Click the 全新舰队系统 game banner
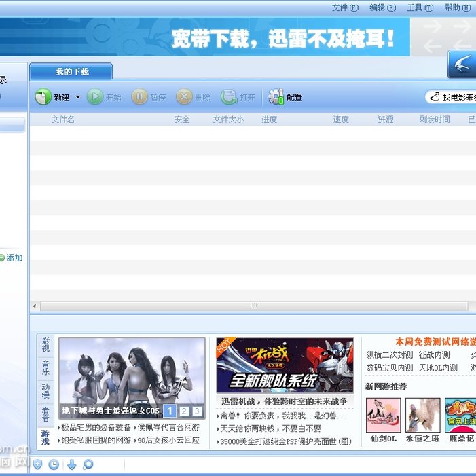The width and height of the screenshot is (476, 476). [285, 365]
